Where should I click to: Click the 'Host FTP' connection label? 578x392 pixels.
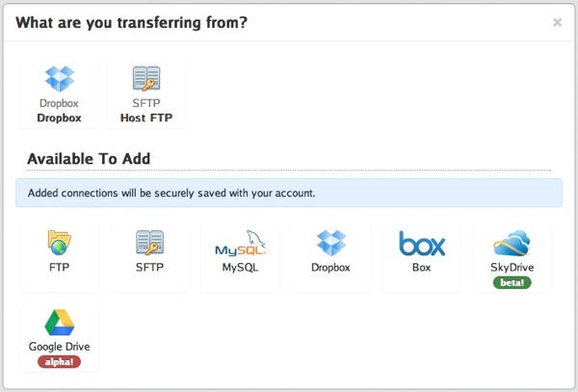click(146, 118)
